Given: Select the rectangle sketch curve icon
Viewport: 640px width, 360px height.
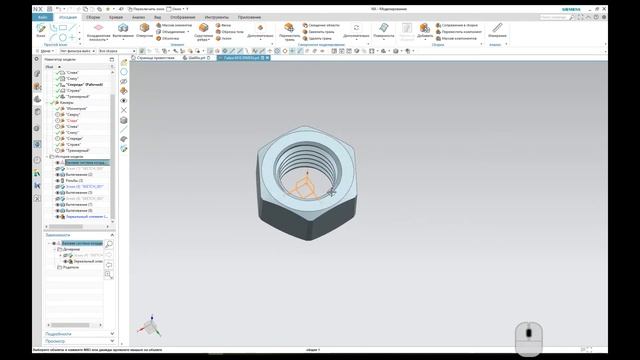Looking at the screenshot, I should 63,28.
